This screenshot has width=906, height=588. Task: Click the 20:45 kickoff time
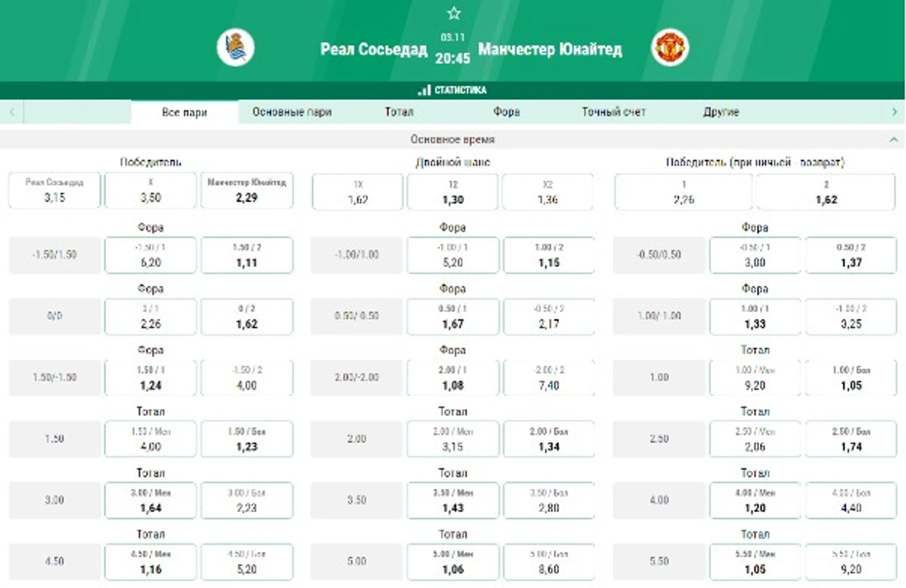(452, 58)
